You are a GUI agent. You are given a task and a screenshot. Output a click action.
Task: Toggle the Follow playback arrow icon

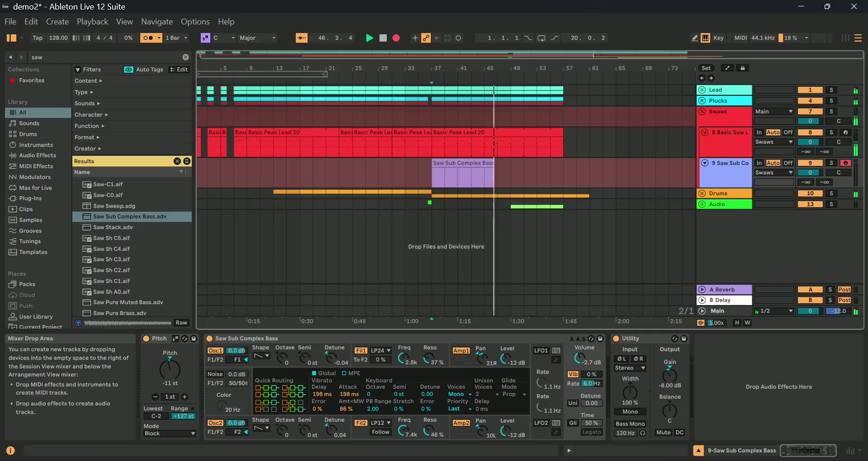302,38
